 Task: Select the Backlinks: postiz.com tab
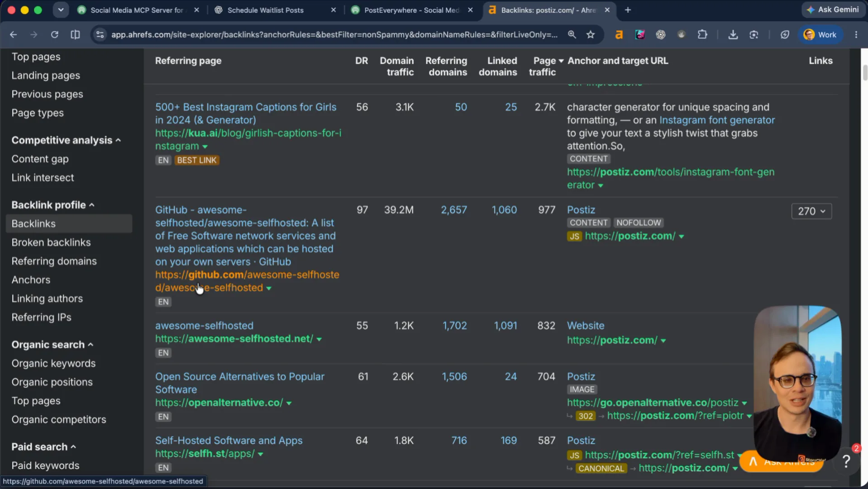(549, 10)
